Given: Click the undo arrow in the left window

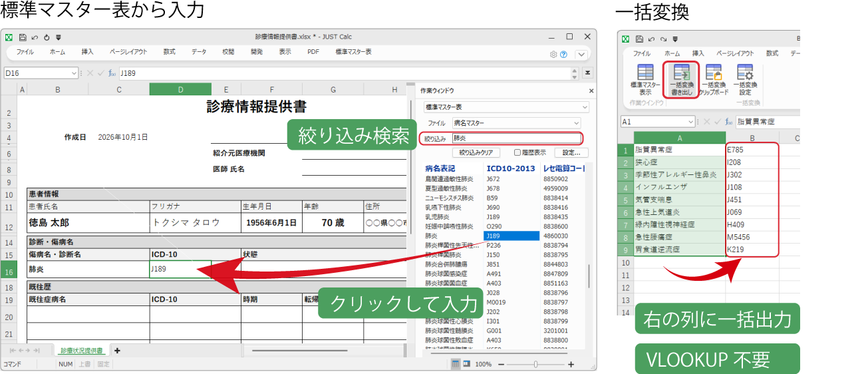Looking at the screenshot, I should (35, 37).
